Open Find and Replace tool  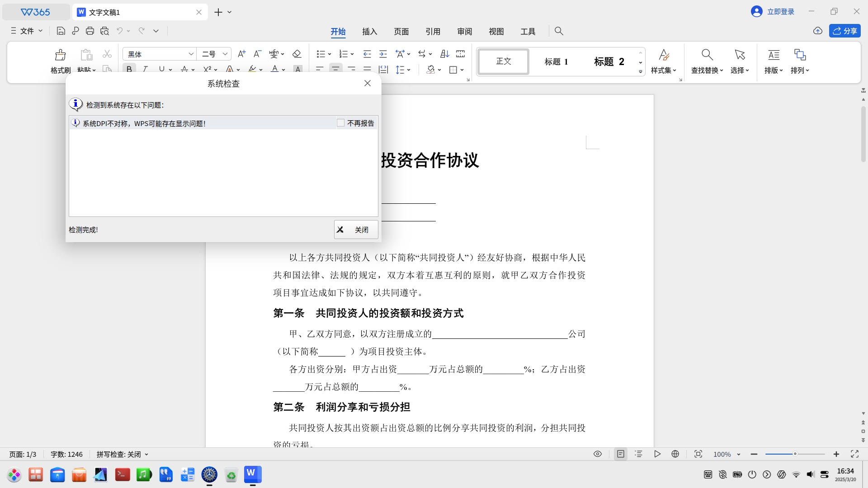click(707, 61)
